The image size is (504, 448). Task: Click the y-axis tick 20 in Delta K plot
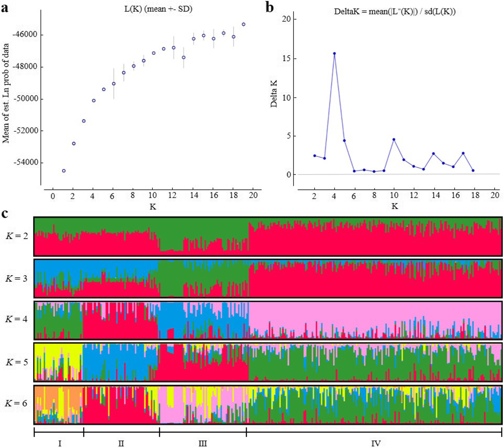point(286,19)
